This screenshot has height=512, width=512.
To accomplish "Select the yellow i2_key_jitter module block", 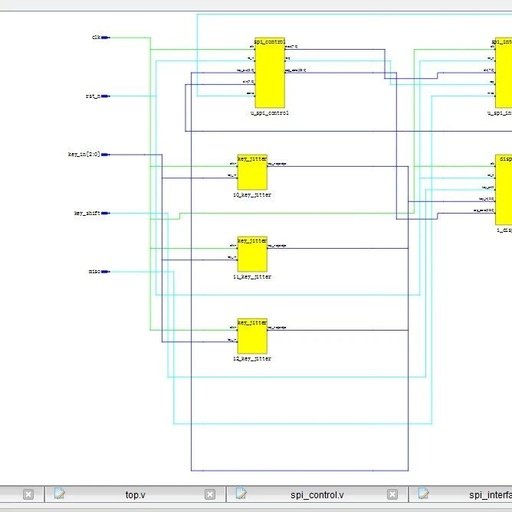I will pos(252,336).
